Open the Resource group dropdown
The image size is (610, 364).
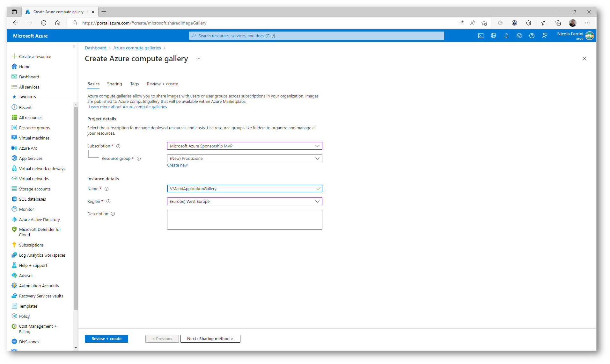[245, 158]
